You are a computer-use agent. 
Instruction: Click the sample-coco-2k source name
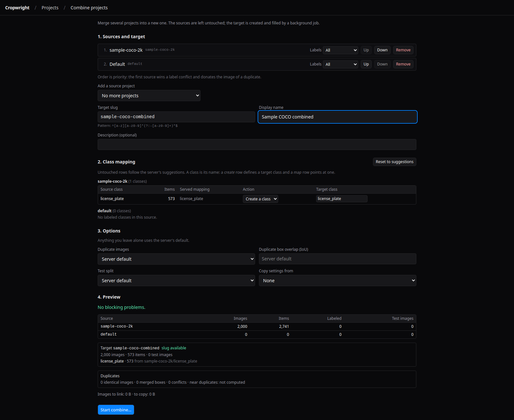coord(126,50)
